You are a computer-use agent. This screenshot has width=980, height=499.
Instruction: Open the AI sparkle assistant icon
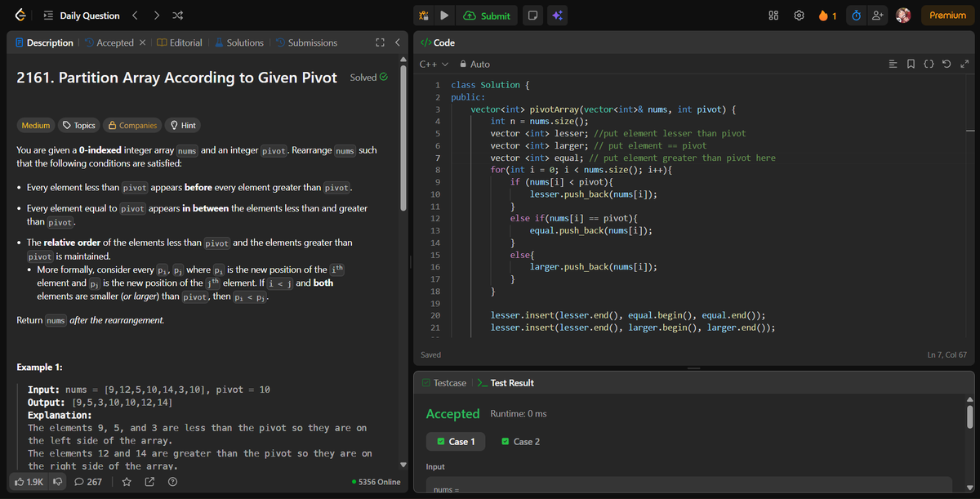click(557, 16)
